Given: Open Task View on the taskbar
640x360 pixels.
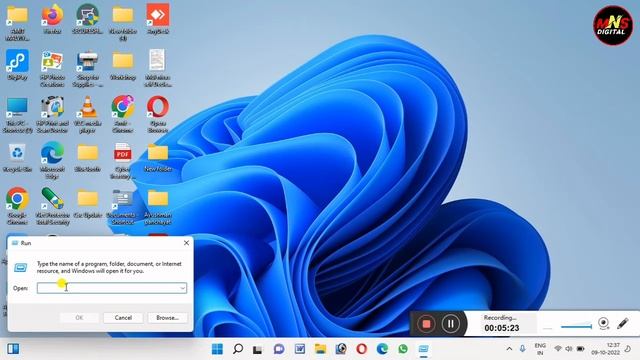Looking at the screenshot, I should (258, 349).
